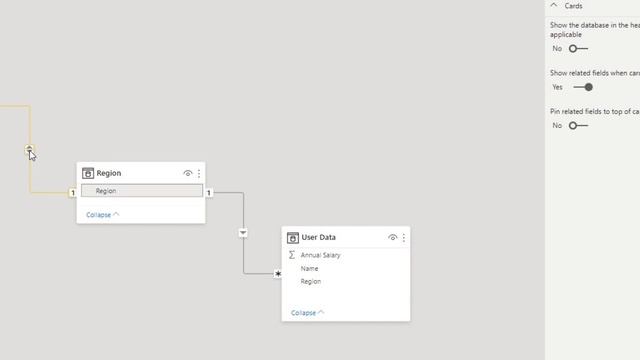Image resolution: width=640 pixels, height=360 pixels.
Task: Toggle visibility eye on Region table
Action: coord(188,173)
